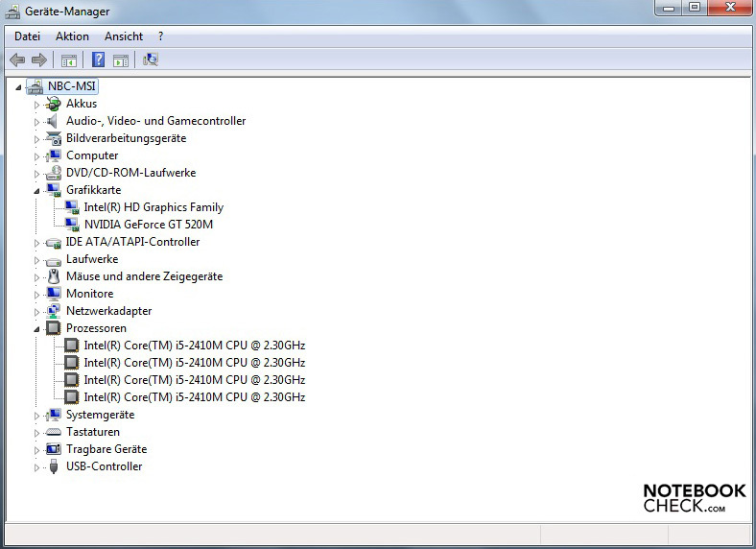Click the Intel(R) HD Graphics Family device icon

tap(72, 207)
